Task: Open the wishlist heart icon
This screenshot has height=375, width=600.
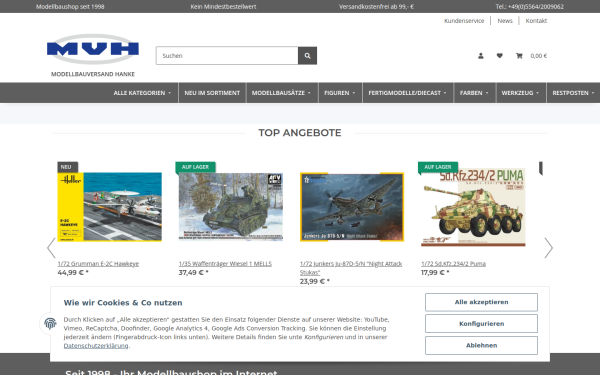Action: [x=499, y=56]
